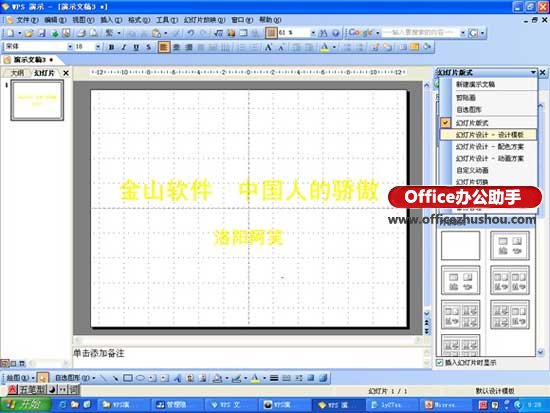Click Line Color pen icon
550x413 pixels.
tap(236, 378)
